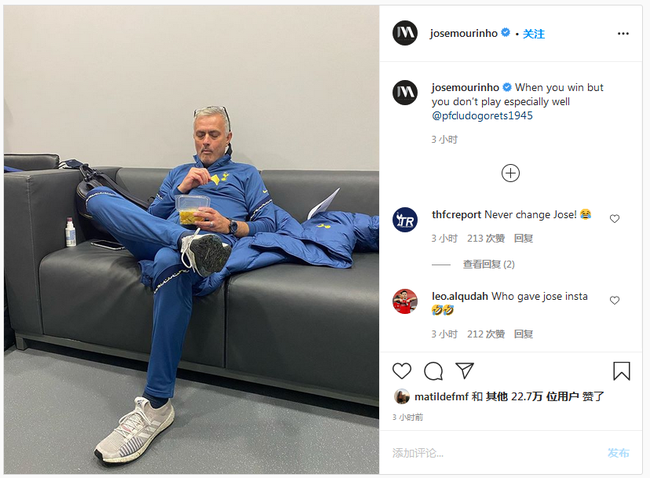Viewport: 650px width, 478px height.
Task: Submit the comment with 发布 button
Action: pyautogui.click(x=618, y=453)
